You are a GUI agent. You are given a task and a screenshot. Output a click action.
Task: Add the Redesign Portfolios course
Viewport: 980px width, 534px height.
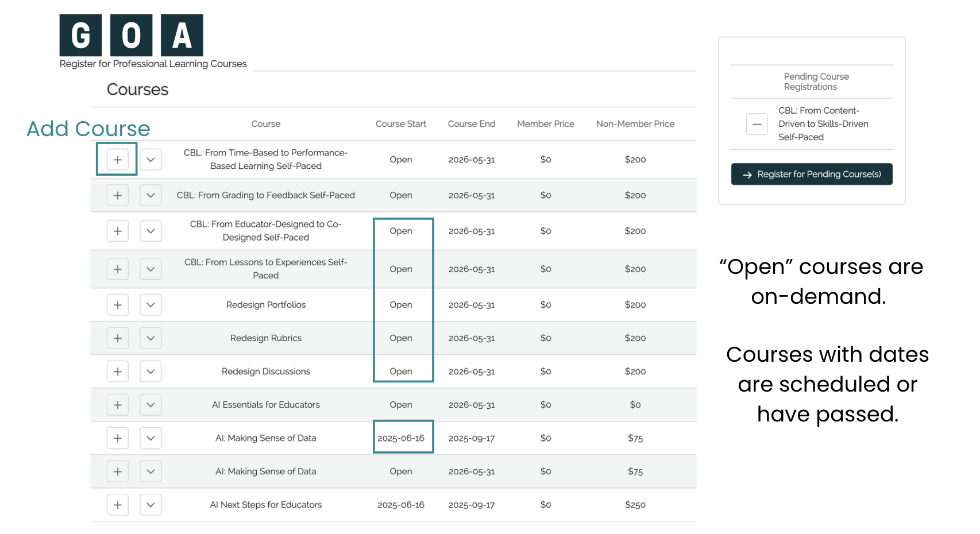pyautogui.click(x=117, y=305)
